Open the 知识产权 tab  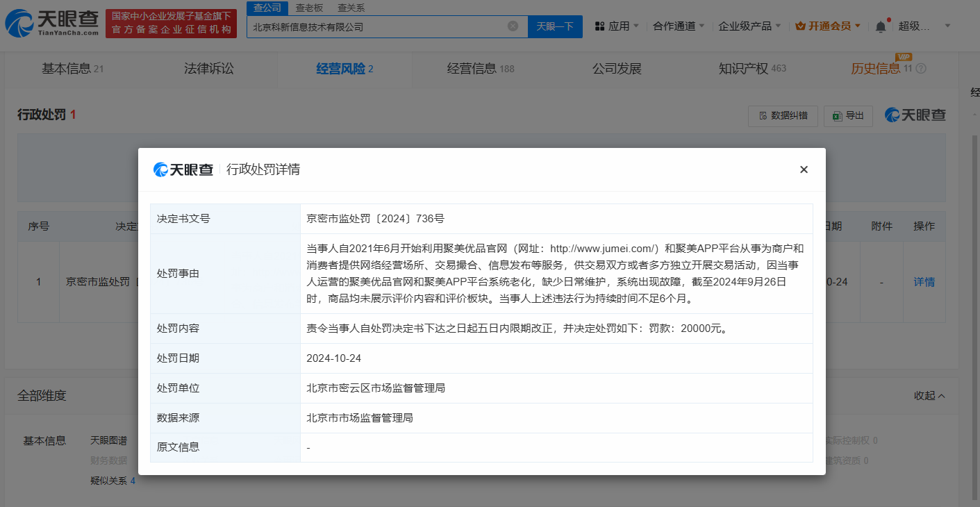(x=752, y=69)
